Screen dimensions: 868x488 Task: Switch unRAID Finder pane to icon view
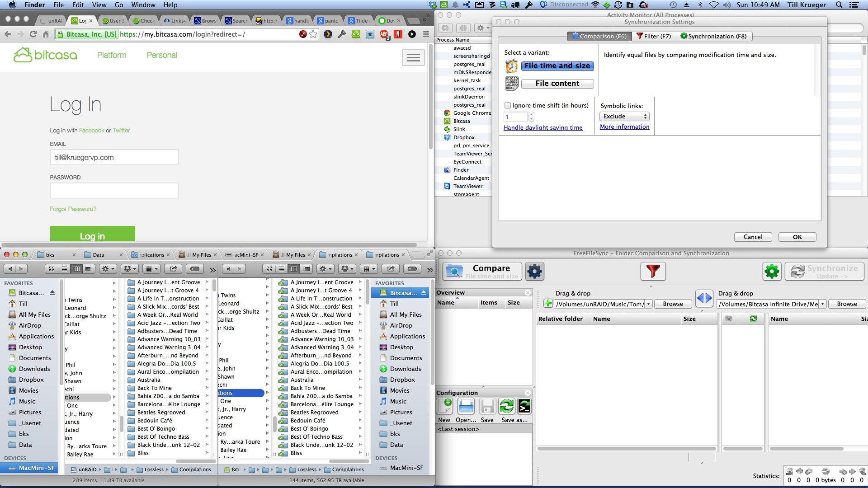tap(52, 269)
